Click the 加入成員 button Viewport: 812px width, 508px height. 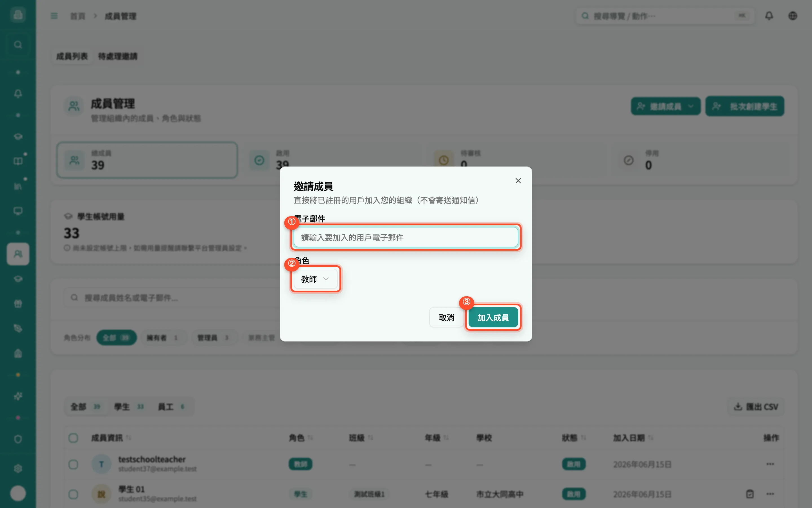tap(493, 317)
